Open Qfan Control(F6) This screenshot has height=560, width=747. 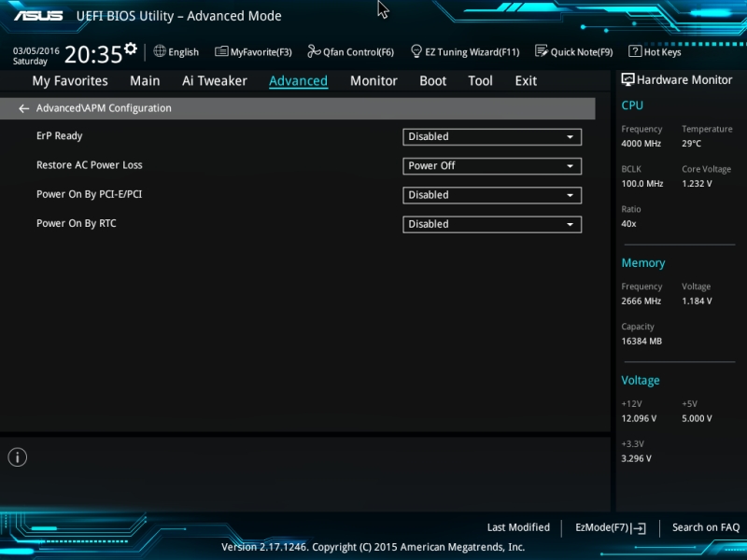click(351, 52)
